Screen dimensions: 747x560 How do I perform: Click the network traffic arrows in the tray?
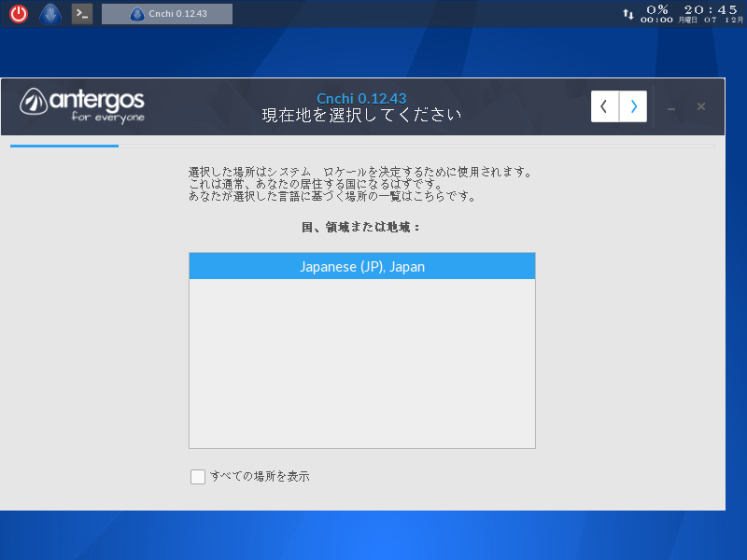point(628,13)
